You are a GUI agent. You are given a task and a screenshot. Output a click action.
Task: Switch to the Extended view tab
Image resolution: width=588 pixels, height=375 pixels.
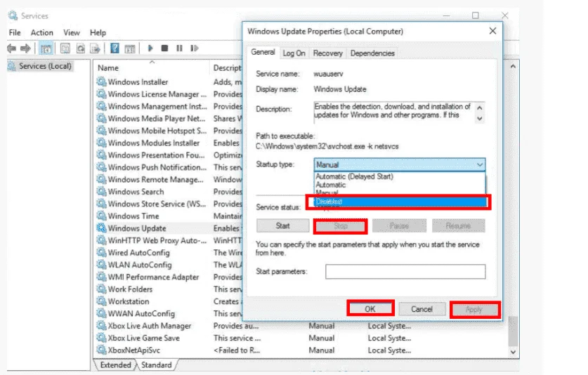tap(115, 365)
